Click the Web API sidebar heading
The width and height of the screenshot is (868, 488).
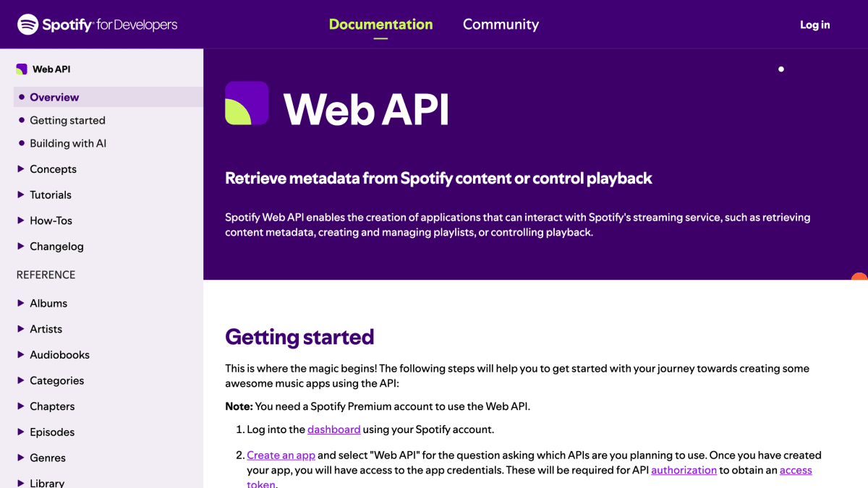tap(51, 69)
